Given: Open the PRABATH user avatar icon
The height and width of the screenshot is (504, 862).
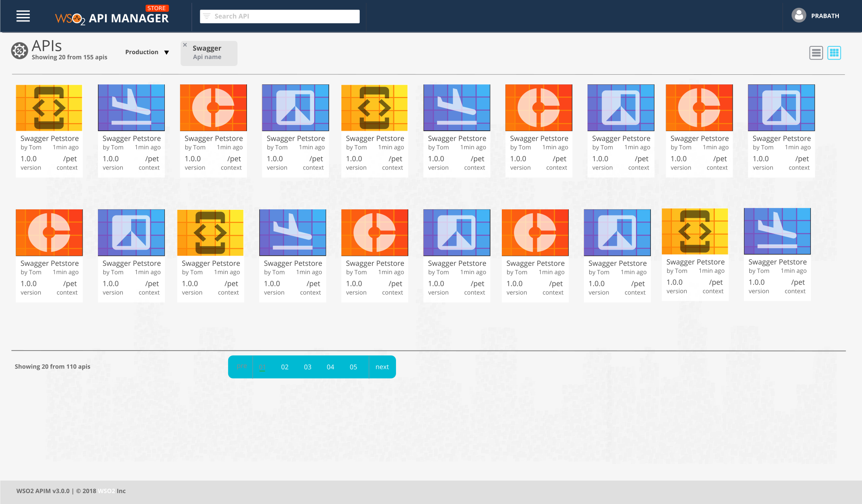Looking at the screenshot, I should (x=799, y=16).
